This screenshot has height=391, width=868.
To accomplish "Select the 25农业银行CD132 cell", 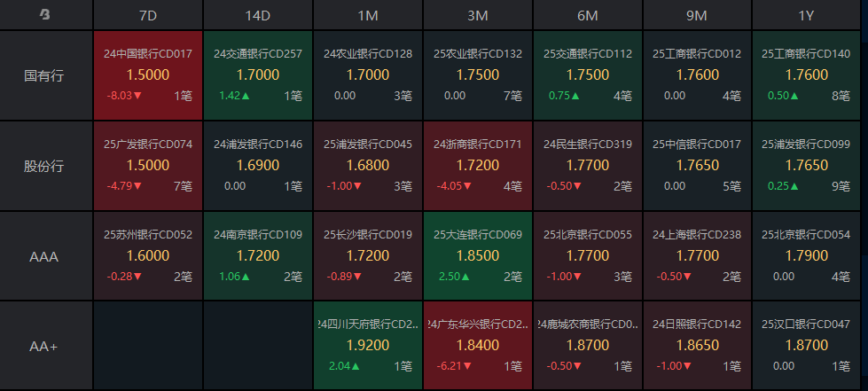I will click(x=478, y=75).
